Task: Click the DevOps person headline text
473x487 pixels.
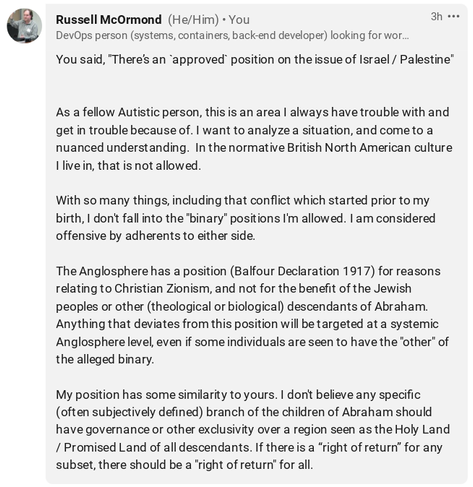Action: pyautogui.click(x=232, y=35)
